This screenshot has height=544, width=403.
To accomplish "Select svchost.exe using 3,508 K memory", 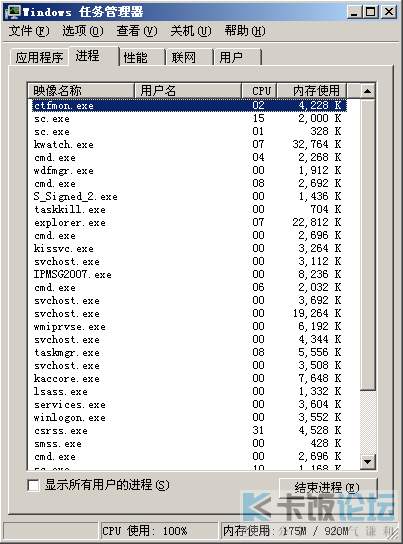I will pyautogui.click(x=189, y=365).
